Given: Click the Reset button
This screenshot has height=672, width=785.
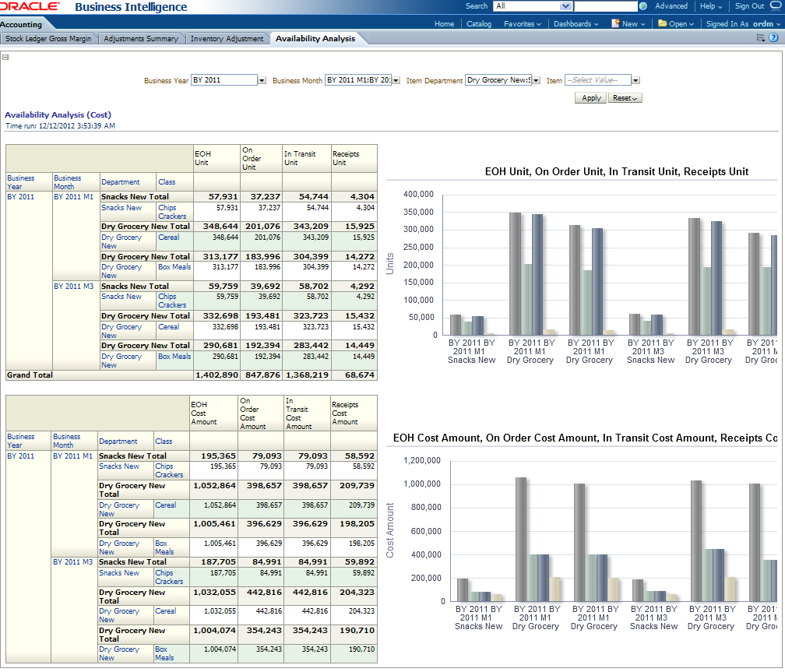Looking at the screenshot, I should pyautogui.click(x=625, y=98).
